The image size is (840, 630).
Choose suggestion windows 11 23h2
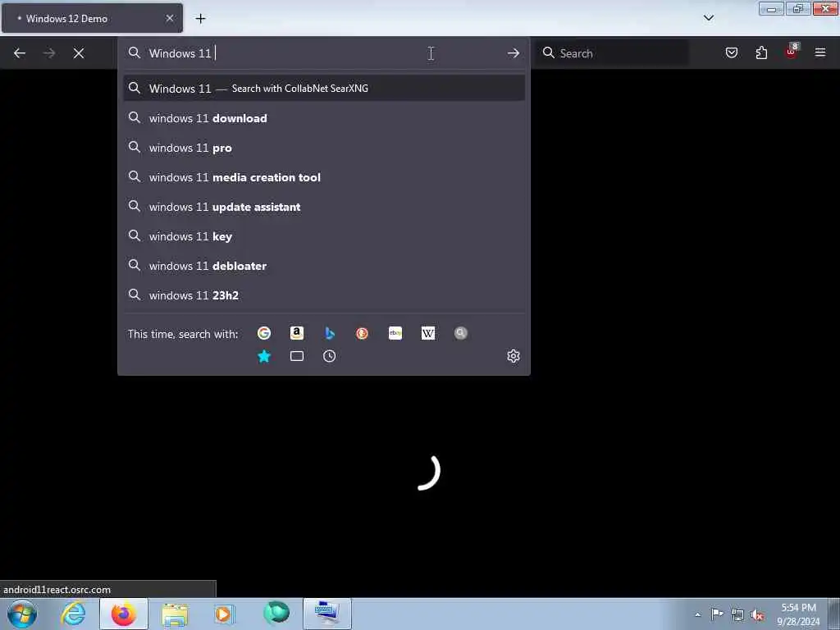click(x=324, y=295)
